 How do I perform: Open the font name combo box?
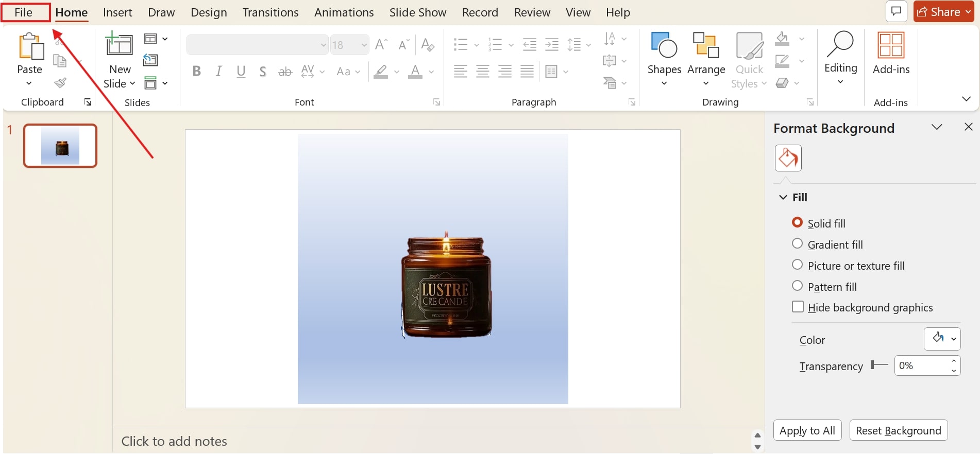(257, 45)
